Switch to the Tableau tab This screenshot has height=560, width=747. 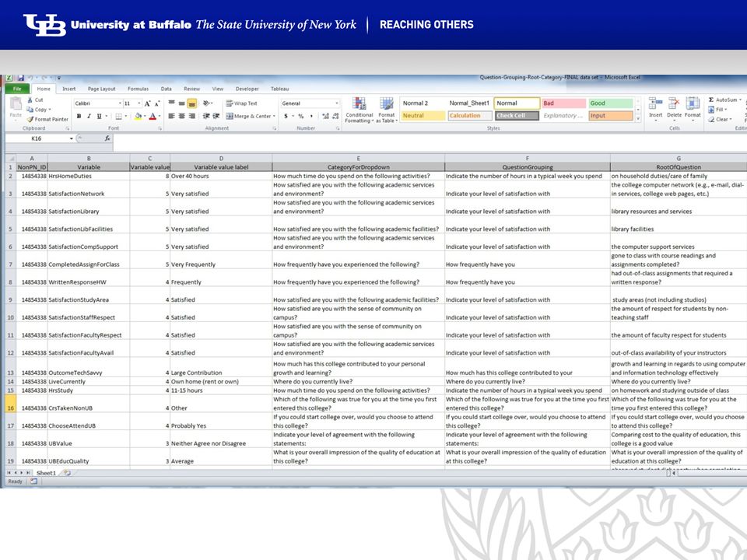[279, 89]
